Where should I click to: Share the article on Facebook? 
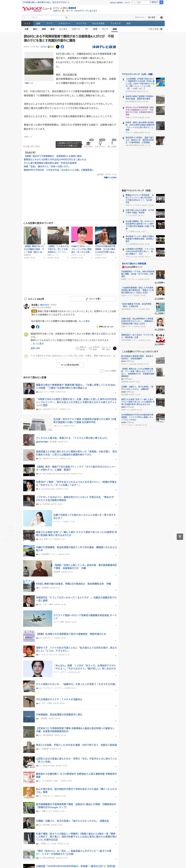(62, 47)
